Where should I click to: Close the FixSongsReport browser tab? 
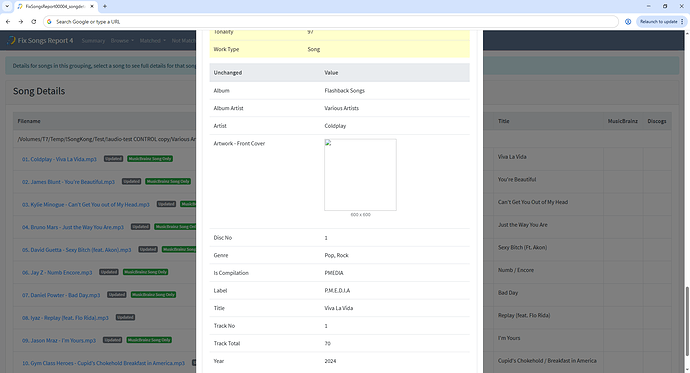(92, 6)
